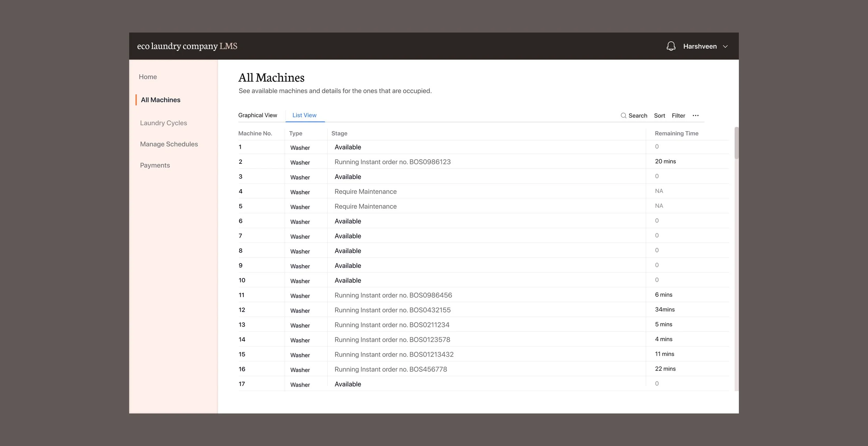This screenshot has height=446, width=868.
Task: Select the List View tab
Action: (x=304, y=115)
